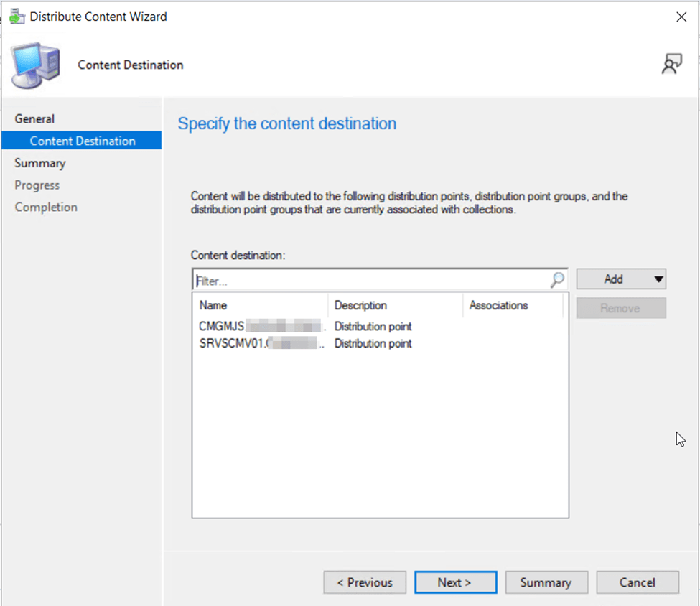Select the Completion step in sidebar

pos(46,207)
